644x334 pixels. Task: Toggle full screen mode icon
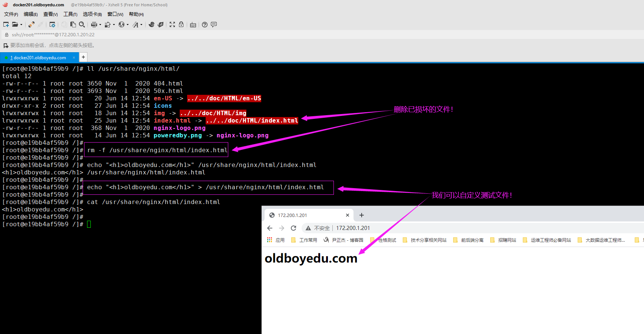pyautogui.click(x=172, y=24)
